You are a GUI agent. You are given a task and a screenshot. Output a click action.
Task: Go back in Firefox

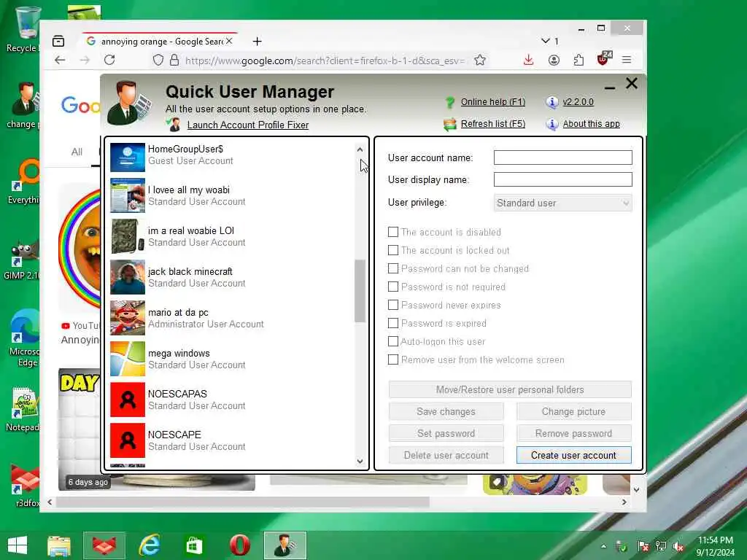click(60, 60)
